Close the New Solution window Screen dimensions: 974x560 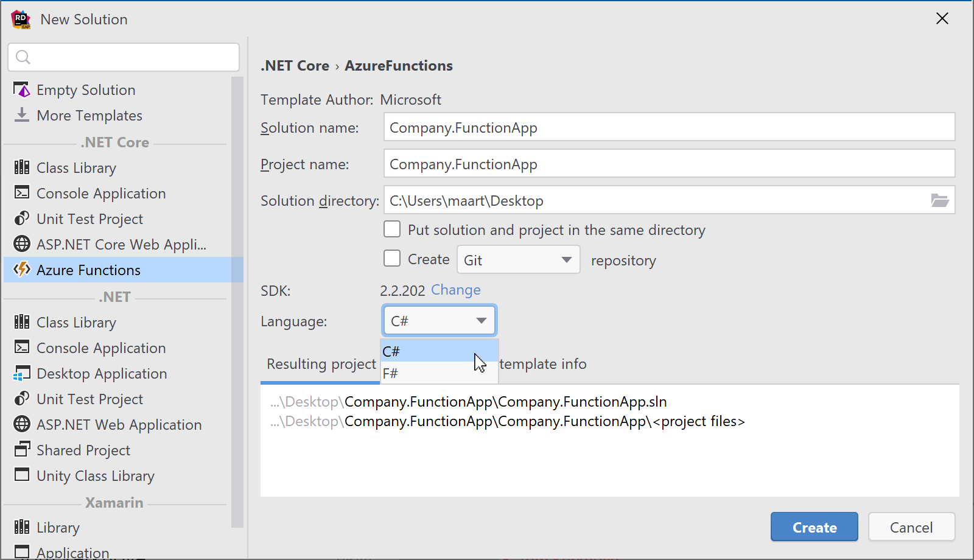(x=942, y=19)
